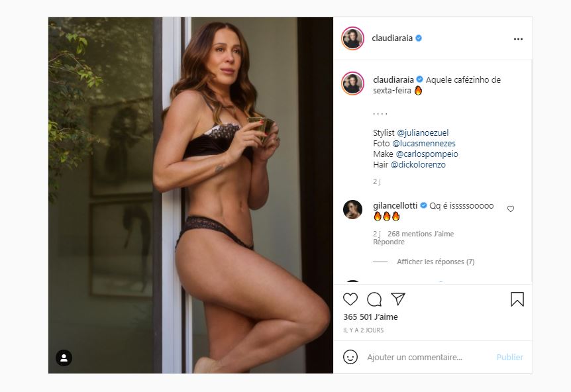
Task: Save the post using the bookmark icon
Action: tap(517, 299)
